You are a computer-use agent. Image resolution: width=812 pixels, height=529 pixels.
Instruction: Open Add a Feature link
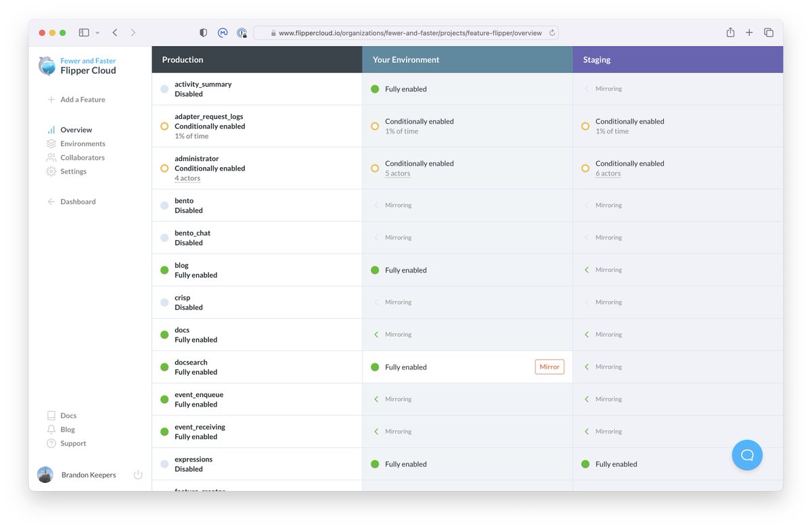point(83,99)
